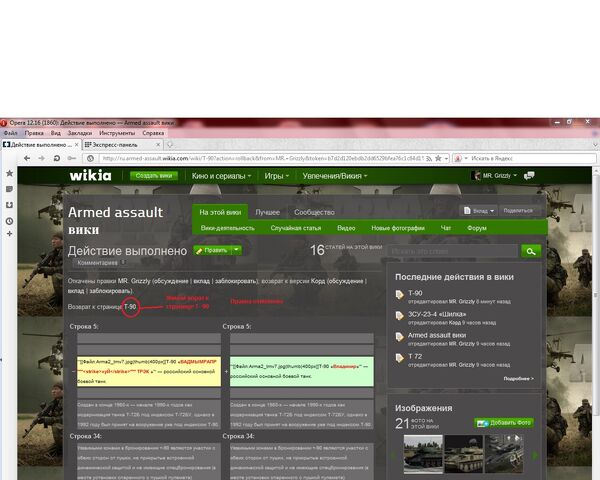This screenshot has height=480, width=600.
Task: Expand the arrow next to Править
Action: [x=237, y=250]
